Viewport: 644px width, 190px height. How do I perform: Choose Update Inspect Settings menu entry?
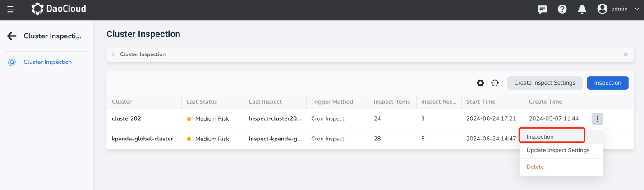click(x=558, y=150)
